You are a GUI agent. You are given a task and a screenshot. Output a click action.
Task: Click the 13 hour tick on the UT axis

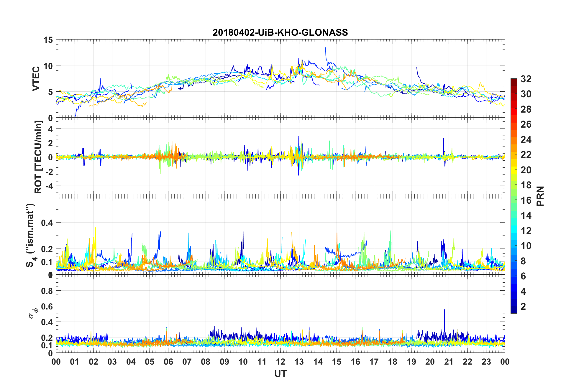299,362
